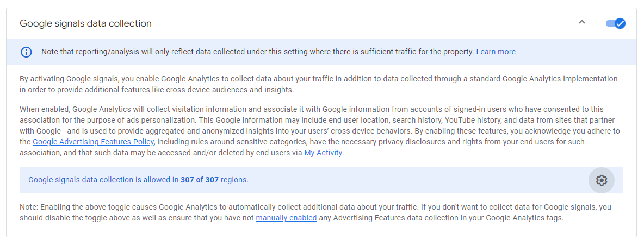This screenshot has width=644, height=246.
Task: Click the info icon in note banner
Action: tap(26, 52)
